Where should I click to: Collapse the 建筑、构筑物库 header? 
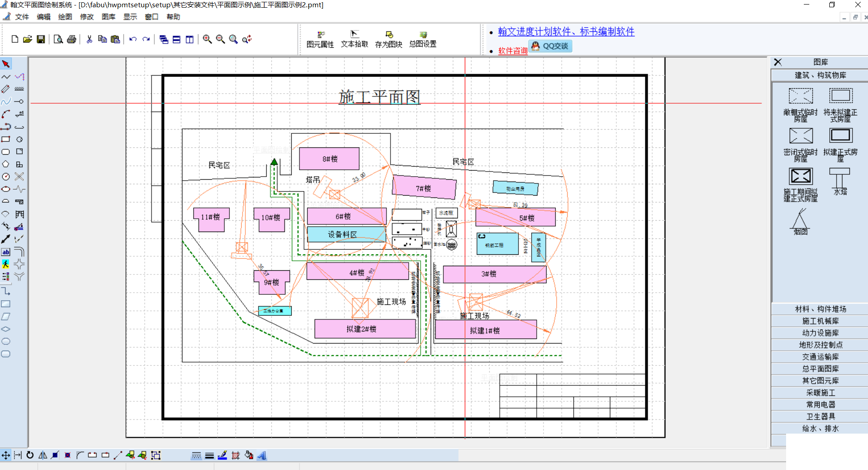820,75
